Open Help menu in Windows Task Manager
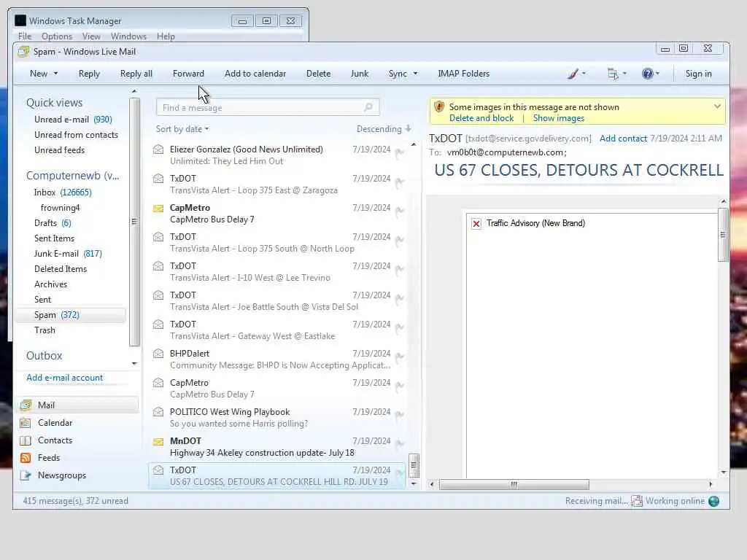Screen dimensions: 747x560 166,36
